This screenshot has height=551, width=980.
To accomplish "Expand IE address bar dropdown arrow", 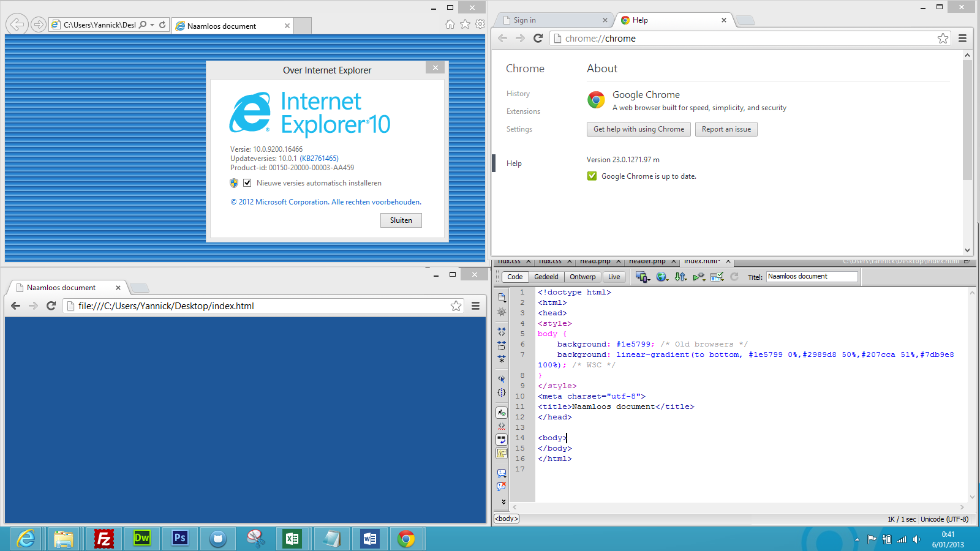I will [152, 25].
